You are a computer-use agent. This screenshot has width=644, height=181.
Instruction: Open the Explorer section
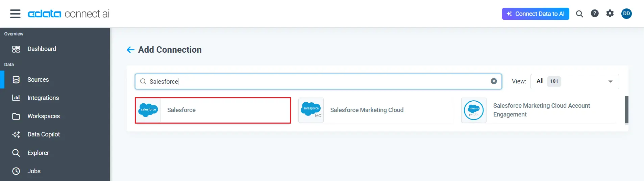[x=38, y=153]
